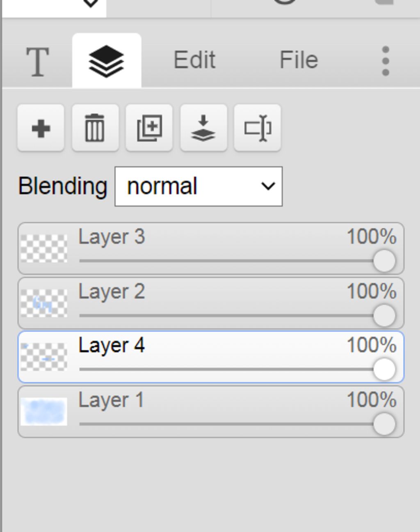The height and width of the screenshot is (532, 420).
Task: Click the Layer 1 blue thumbnail
Action: (44, 412)
